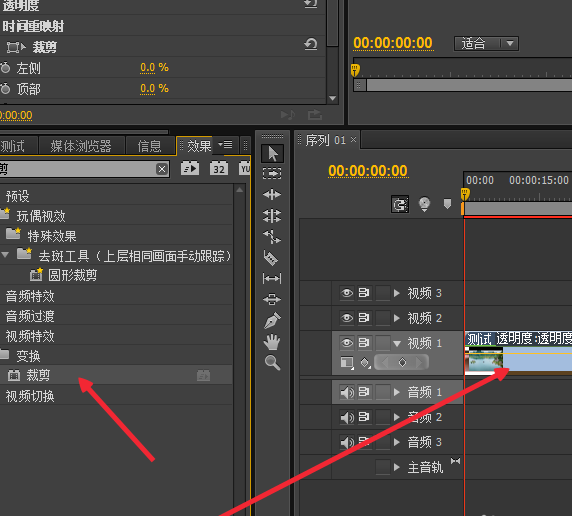Mute track 音频 1 speaker toggle

[347, 393]
